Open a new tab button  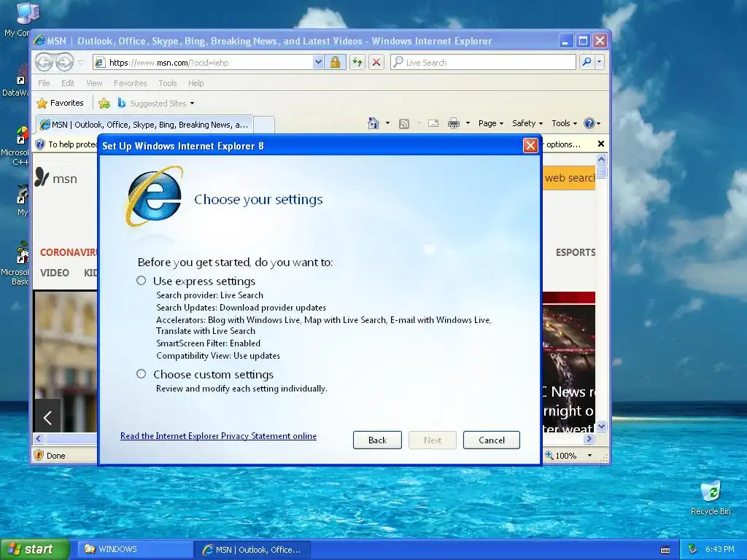[264, 125]
